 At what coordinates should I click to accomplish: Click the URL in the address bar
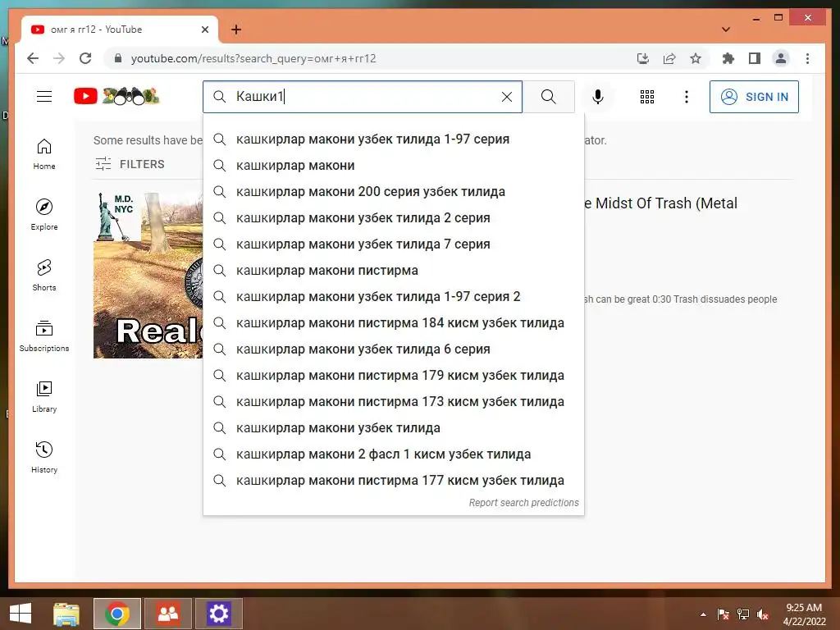pos(253,58)
